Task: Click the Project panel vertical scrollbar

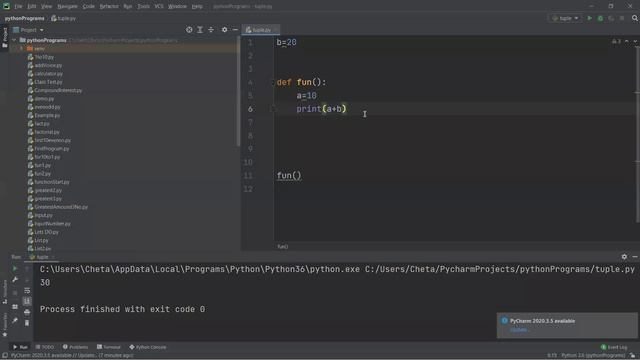Action: coord(238,91)
